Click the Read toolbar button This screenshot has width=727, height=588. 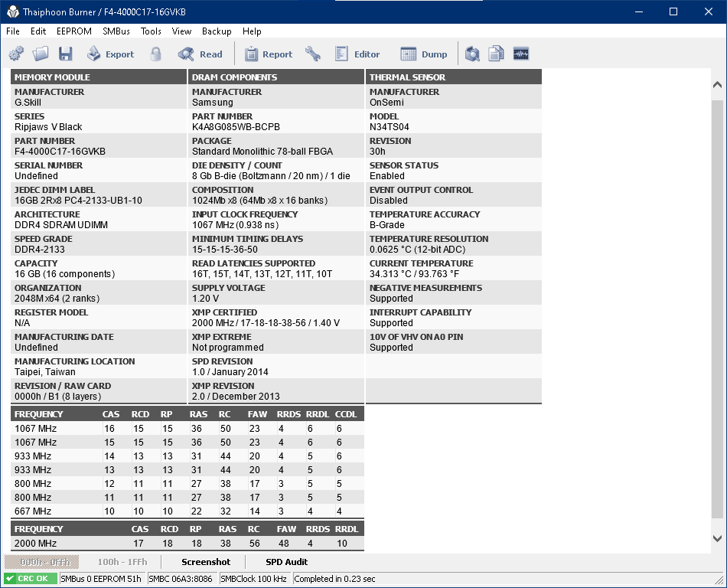click(x=200, y=54)
